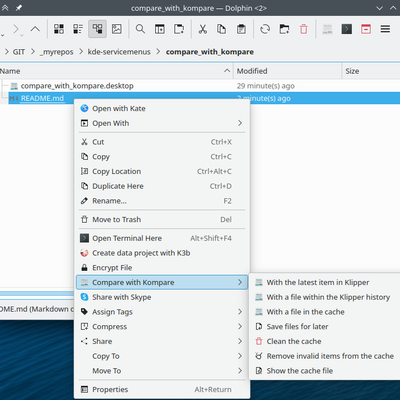Switch to Icons view mode
This screenshot has width=400, height=400.
point(59,29)
